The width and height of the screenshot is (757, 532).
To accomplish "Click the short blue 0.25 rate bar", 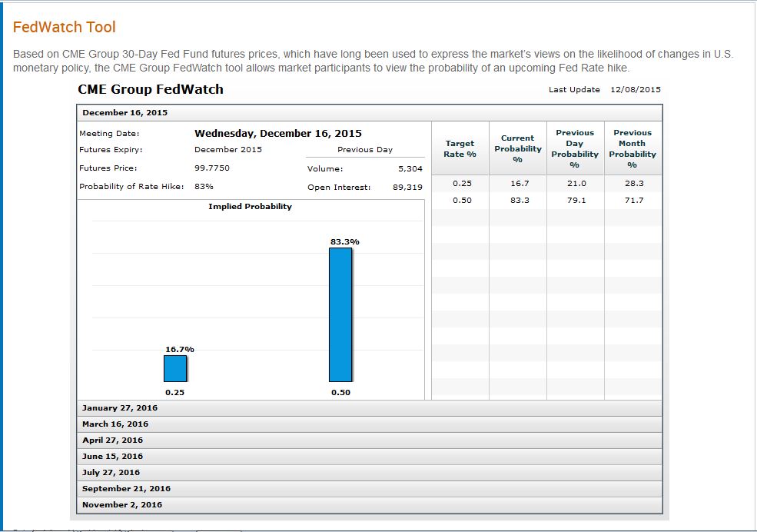I will 175,369.
